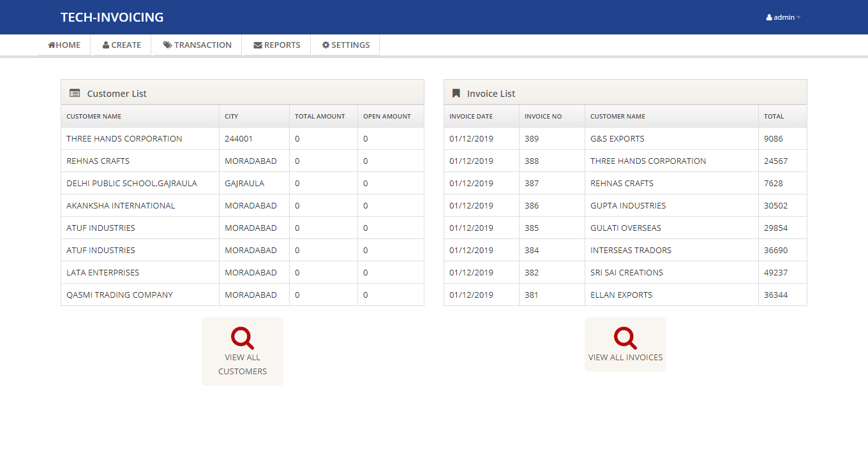
Task: Open the TRANSACTION menu
Action: (x=197, y=45)
